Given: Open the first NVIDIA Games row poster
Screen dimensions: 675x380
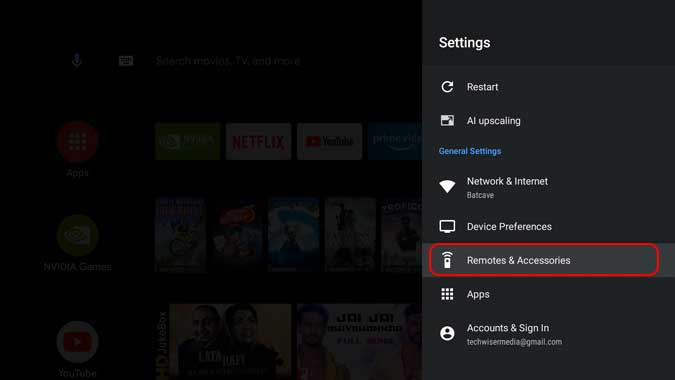Looking at the screenshot, I should (181, 235).
